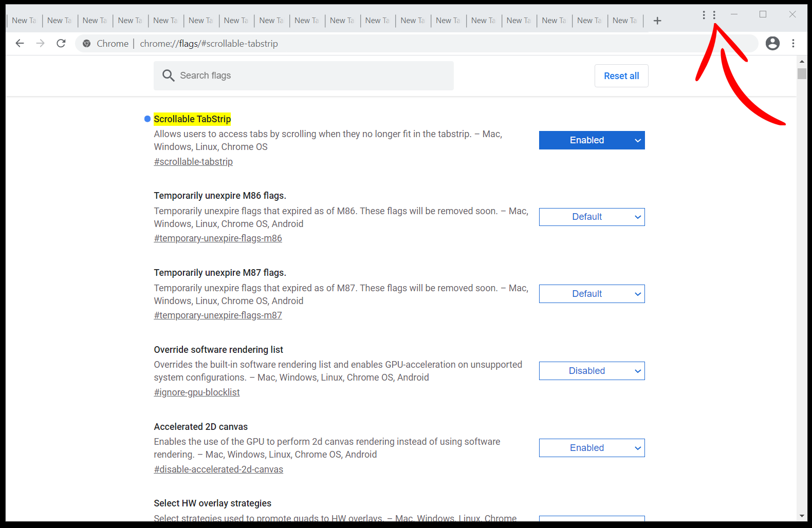The width and height of the screenshot is (812, 528).
Task: Click the 'Enables the use of the GPU' description
Action: 327,448
